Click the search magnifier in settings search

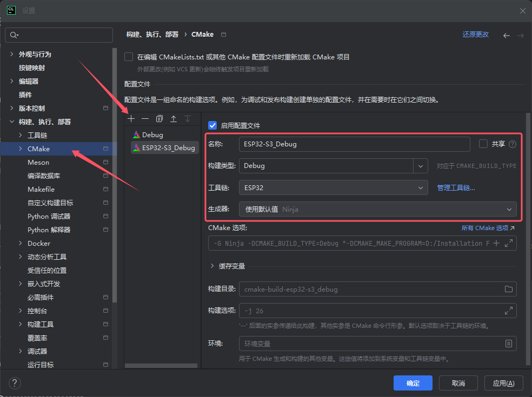(14, 35)
